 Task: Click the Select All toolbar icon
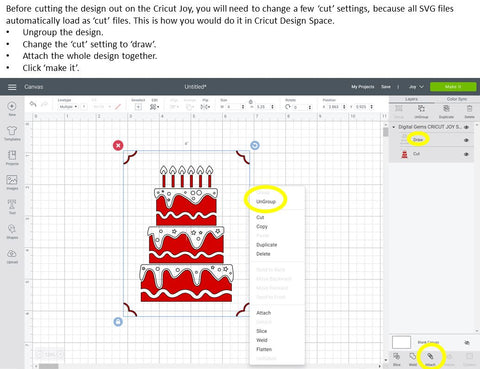pos(138,107)
